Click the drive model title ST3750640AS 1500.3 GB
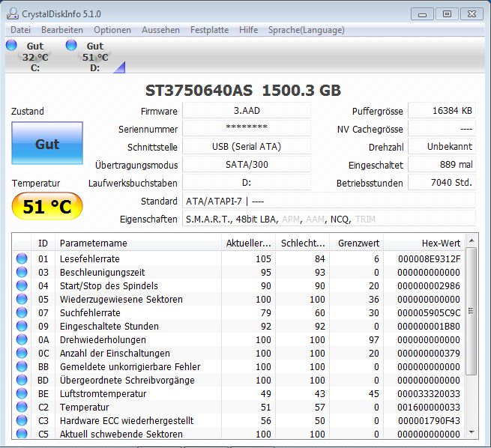The image size is (491, 448). 243,91
